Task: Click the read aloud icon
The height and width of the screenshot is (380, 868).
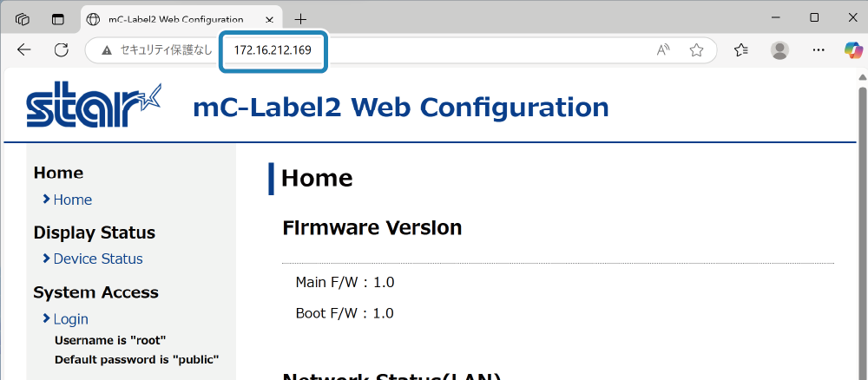Action: (663, 50)
